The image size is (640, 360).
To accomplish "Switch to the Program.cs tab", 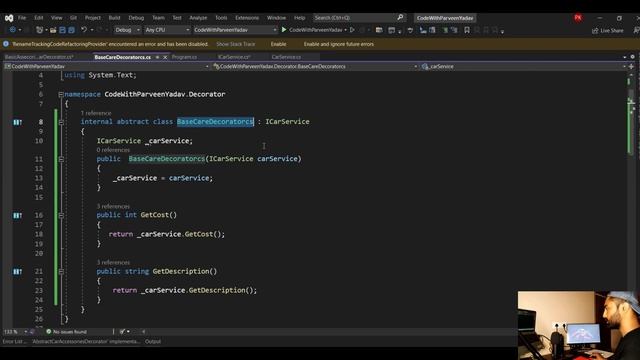I will pos(184,57).
